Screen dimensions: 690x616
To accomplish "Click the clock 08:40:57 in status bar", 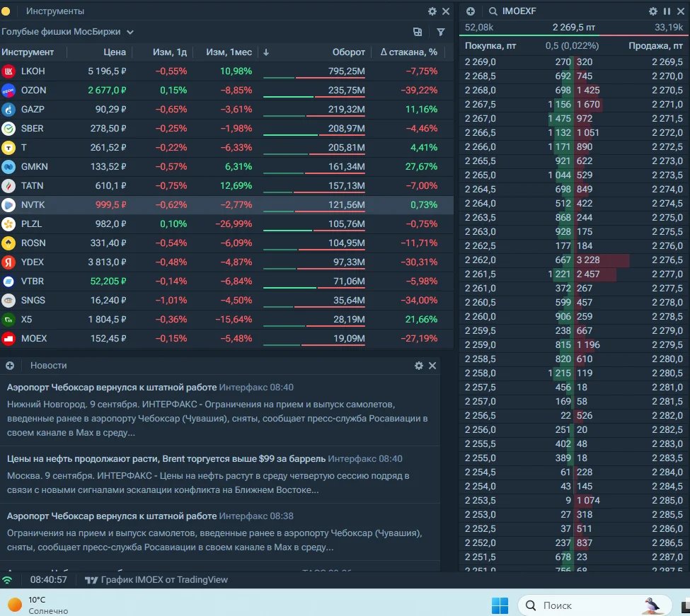I will (49, 580).
